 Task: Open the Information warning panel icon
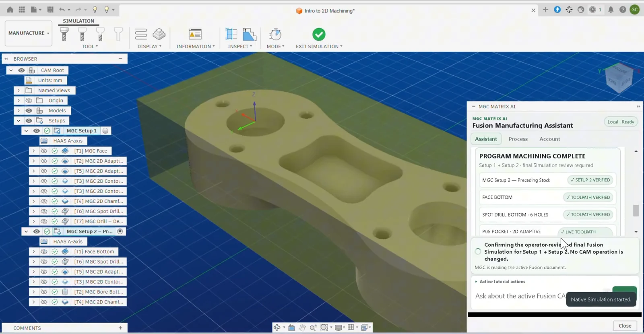tap(195, 34)
